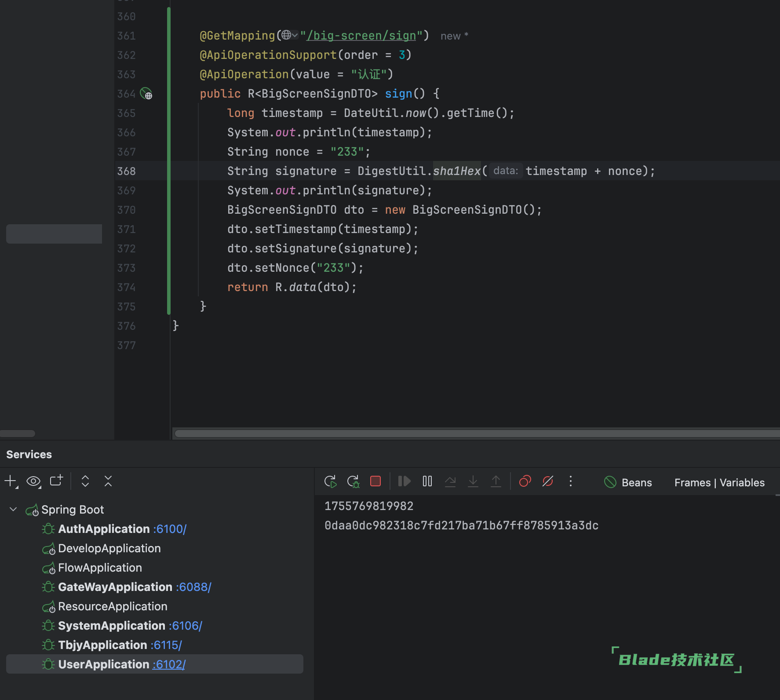Open the GateWayApplication :6088/ link
The width and height of the screenshot is (780, 700).
coord(193,587)
